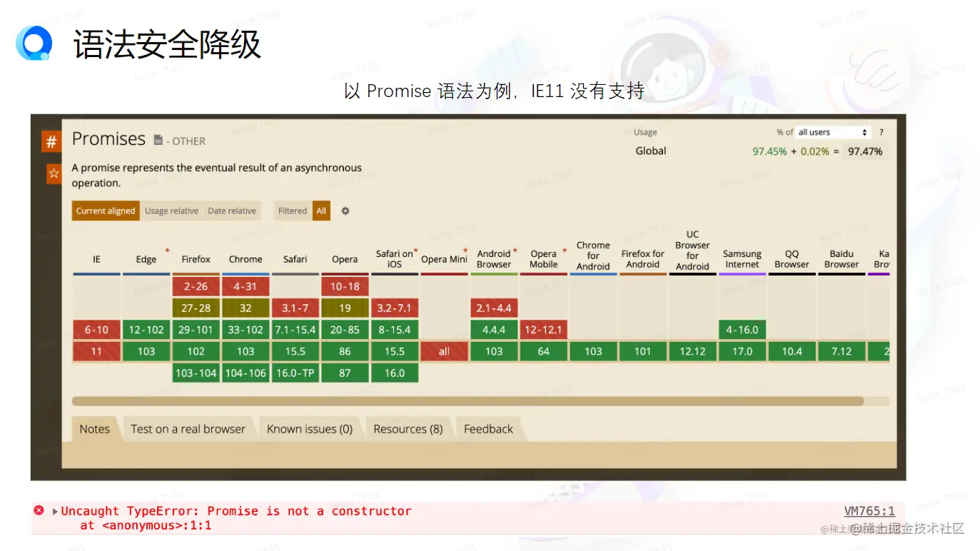The width and height of the screenshot is (980, 551).
Task: Click the Opera Mini 'all' cell
Action: click(x=444, y=351)
